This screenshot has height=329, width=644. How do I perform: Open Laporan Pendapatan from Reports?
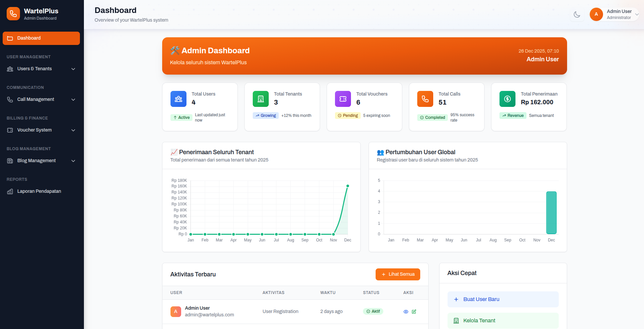(39, 191)
